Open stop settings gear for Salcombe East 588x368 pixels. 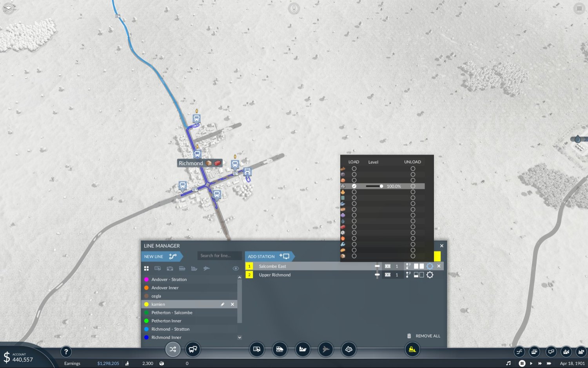coord(430,266)
